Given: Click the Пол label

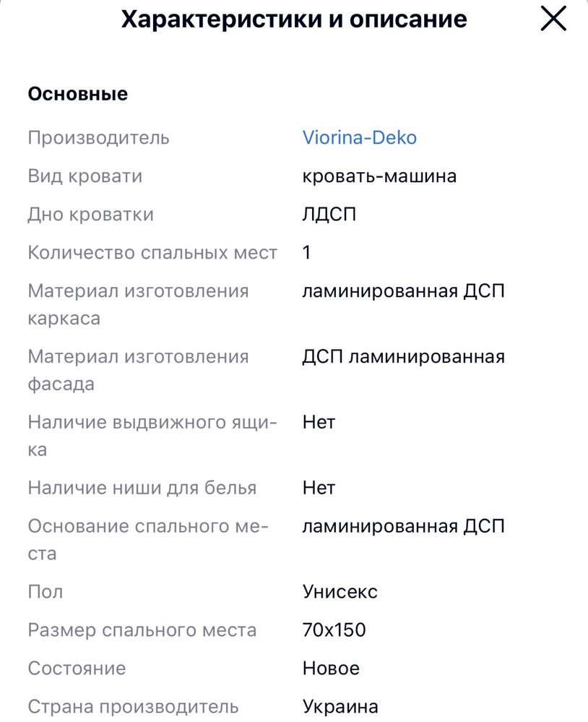Looking at the screenshot, I should point(45,592).
